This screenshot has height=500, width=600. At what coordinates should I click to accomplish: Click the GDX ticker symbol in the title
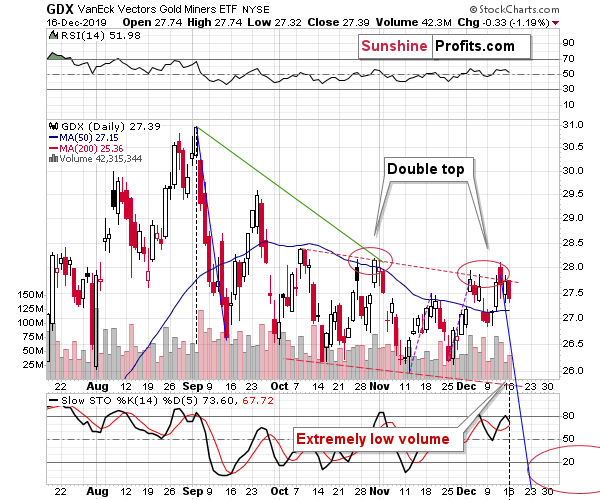(x=60, y=8)
